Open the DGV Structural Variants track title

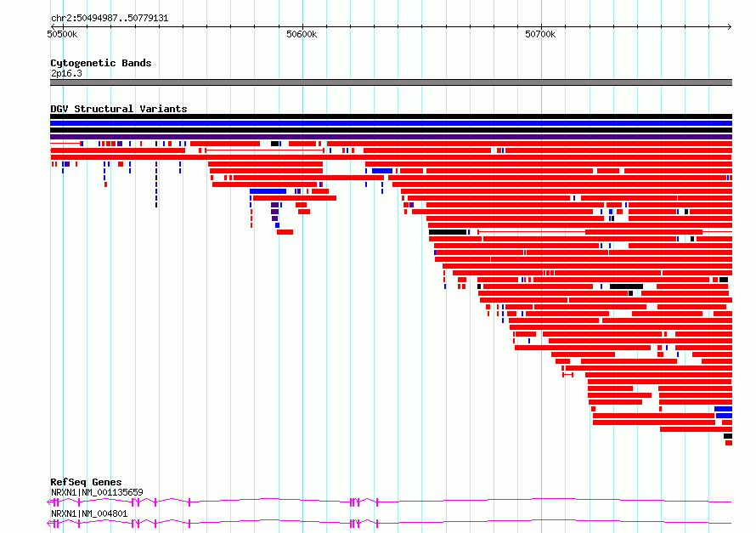(x=119, y=109)
